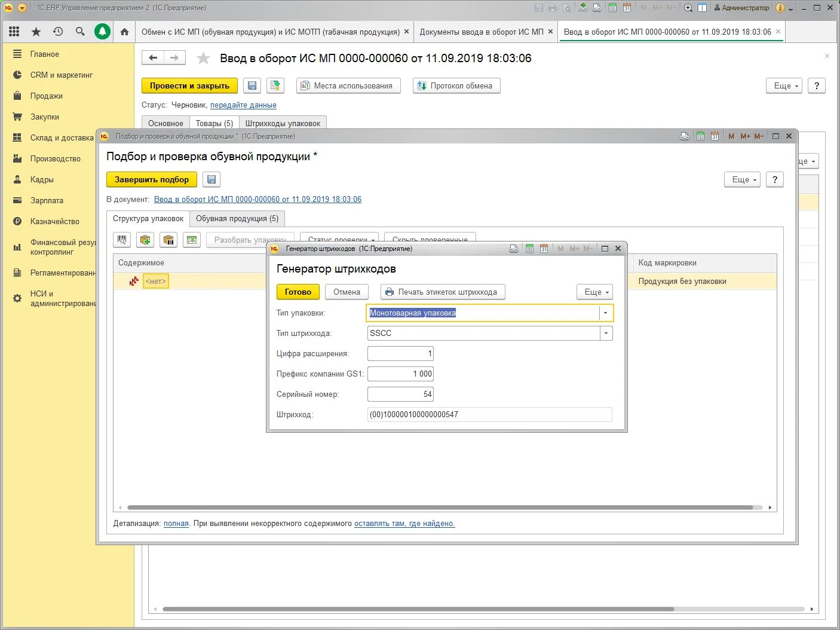This screenshot has width=840, height=630.
Task: Open the Главное section
Action: pos(45,54)
